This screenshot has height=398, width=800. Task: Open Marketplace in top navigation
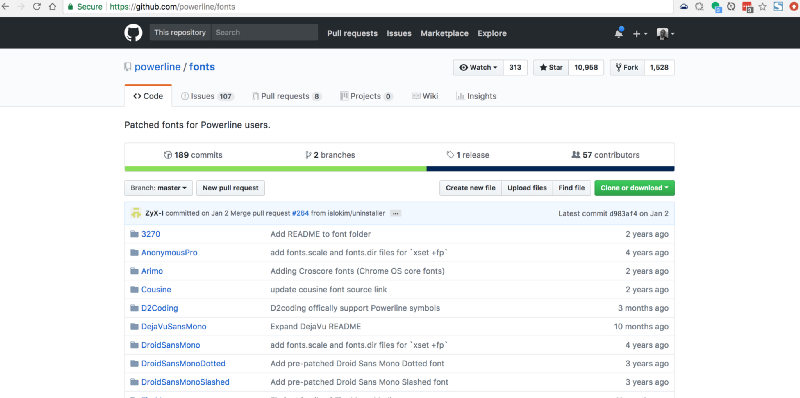tap(444, 33)
